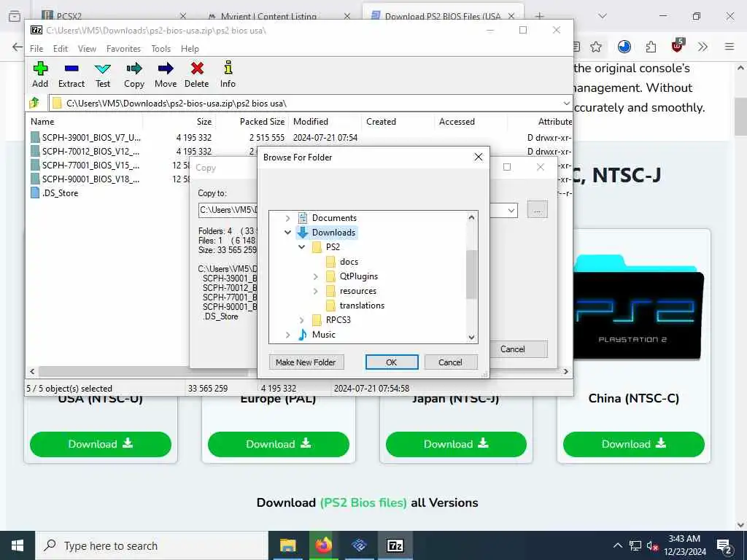Screen dimensions: 747x560
Task: Select the PS2 folder in tree
Action: click(x=333, y=247)
